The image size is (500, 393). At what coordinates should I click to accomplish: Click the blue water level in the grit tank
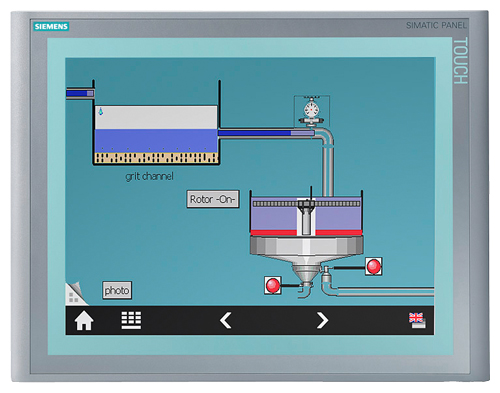click(x=156, y=141)
